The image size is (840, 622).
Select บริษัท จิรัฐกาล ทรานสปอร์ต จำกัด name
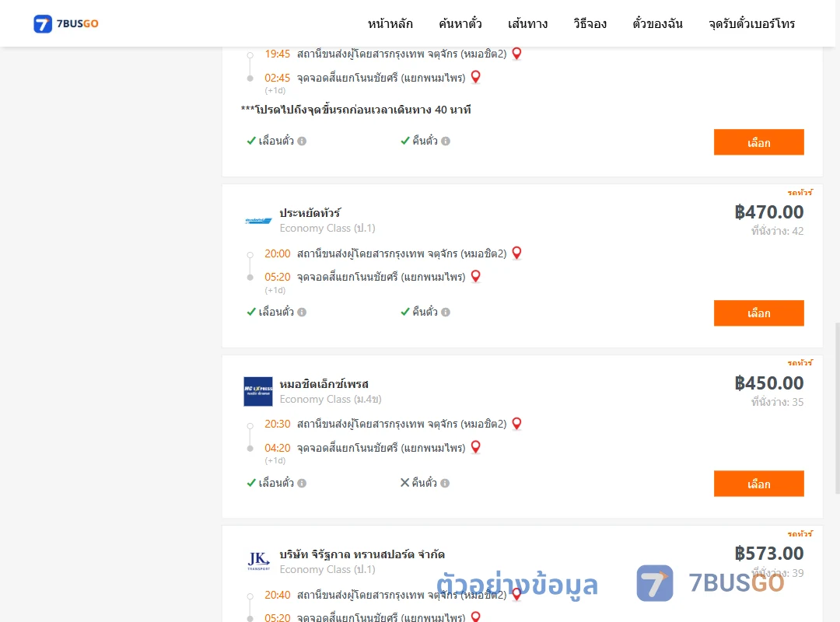pos(362,554)
